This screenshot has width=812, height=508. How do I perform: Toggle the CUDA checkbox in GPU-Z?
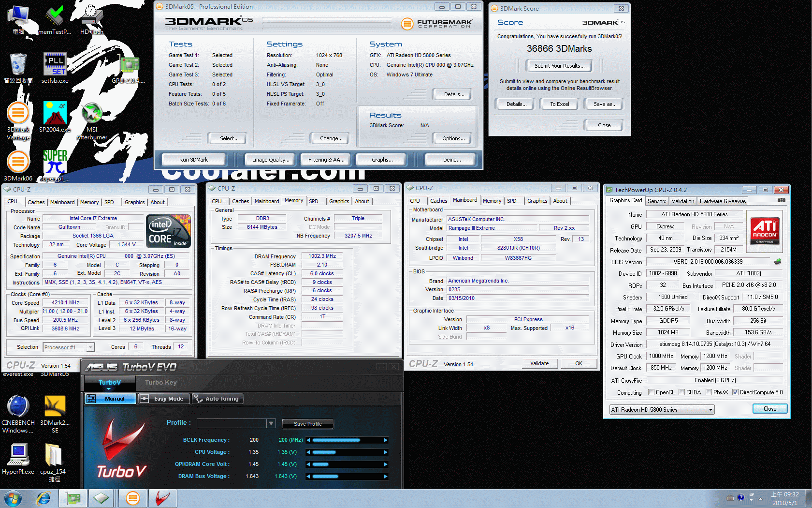pos(681,392)
